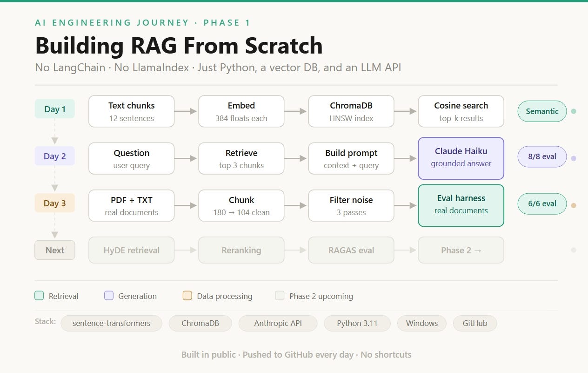
Task: Click the PDF + TXT box
Action: click(x=132, y=205)
